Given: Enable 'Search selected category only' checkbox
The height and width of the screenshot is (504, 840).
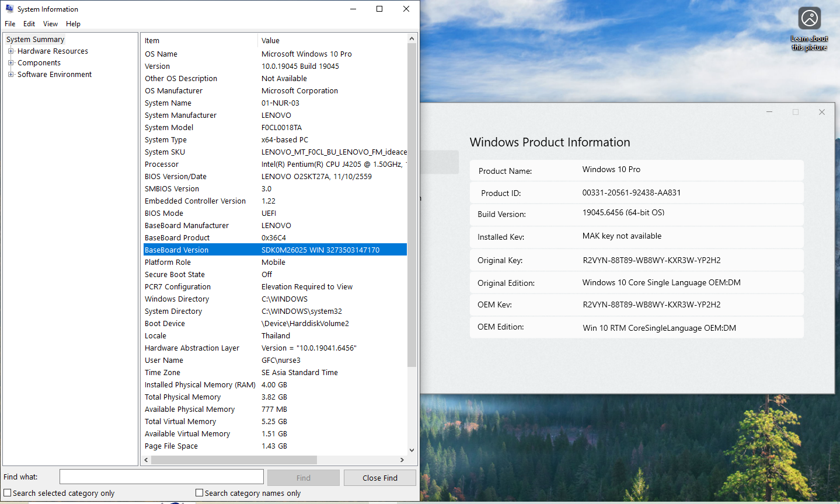Looking at the screenshot, I should 8,493.
